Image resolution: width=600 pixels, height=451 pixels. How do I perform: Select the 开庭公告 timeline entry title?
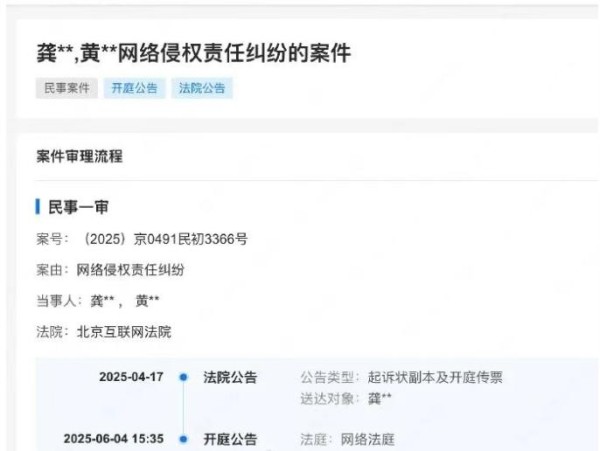click(x=230, y=439)
